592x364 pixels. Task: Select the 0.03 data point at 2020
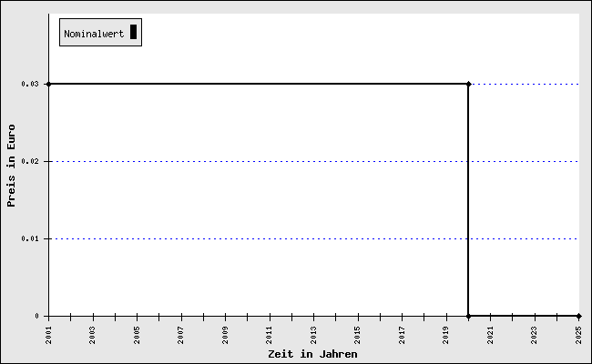(468, 84)
